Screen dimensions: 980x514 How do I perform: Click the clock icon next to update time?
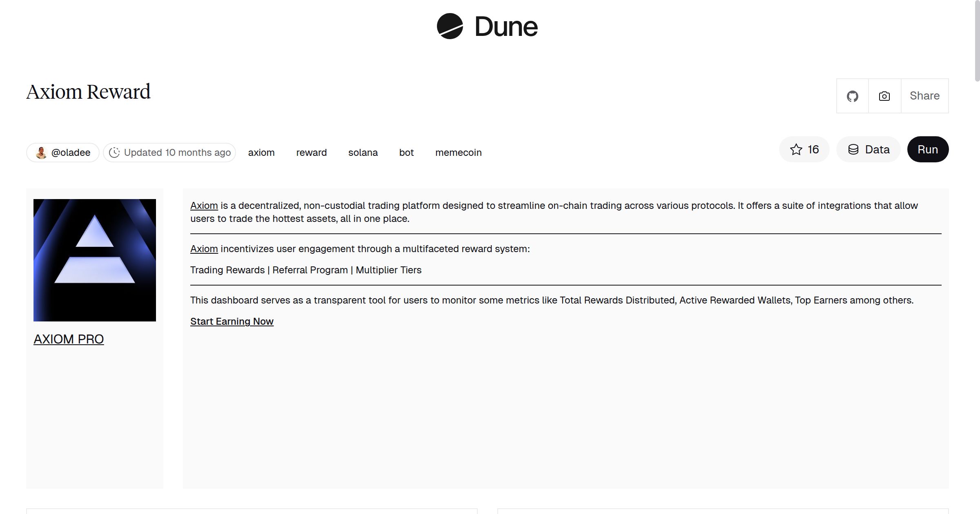115,152
